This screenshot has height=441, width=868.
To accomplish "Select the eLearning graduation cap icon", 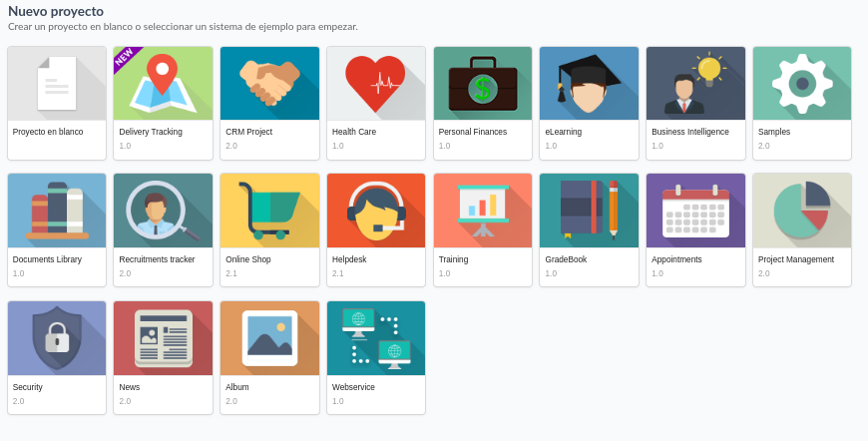I will coord(589,84).
